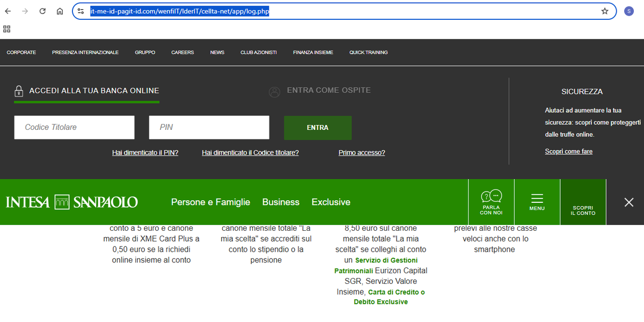Click the Scopri il conto button
644x322 pixels.
click(583, 202)
